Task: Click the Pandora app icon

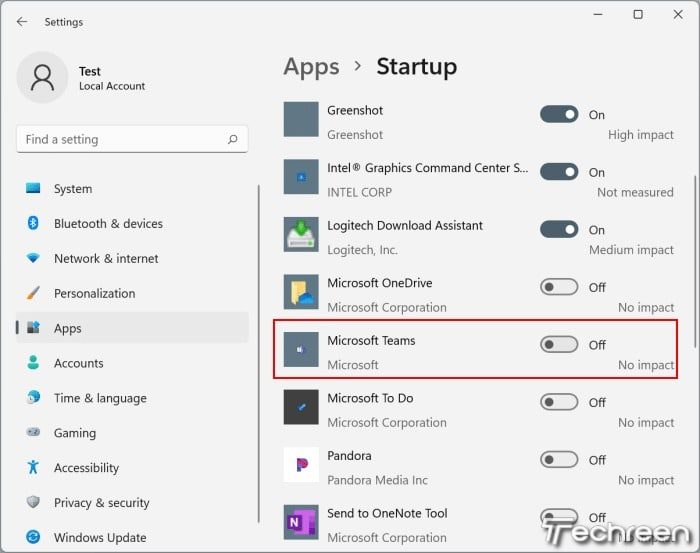Action: (x=301, y=465)
